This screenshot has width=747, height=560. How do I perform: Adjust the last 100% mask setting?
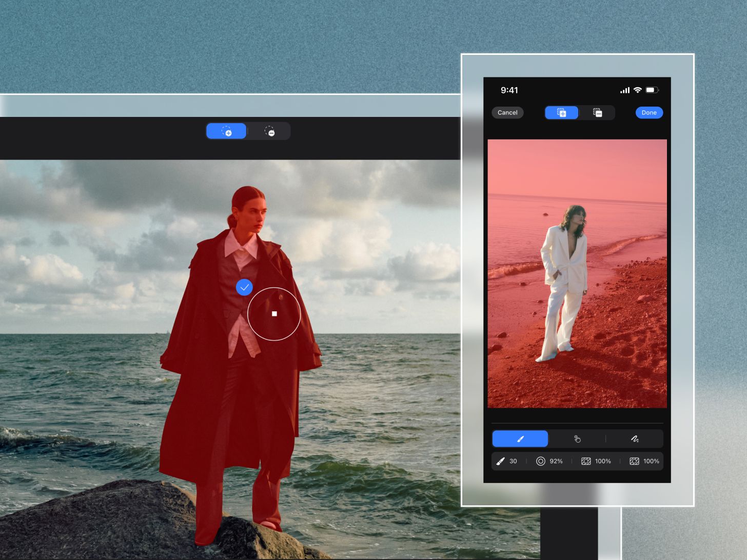(651, 461)
